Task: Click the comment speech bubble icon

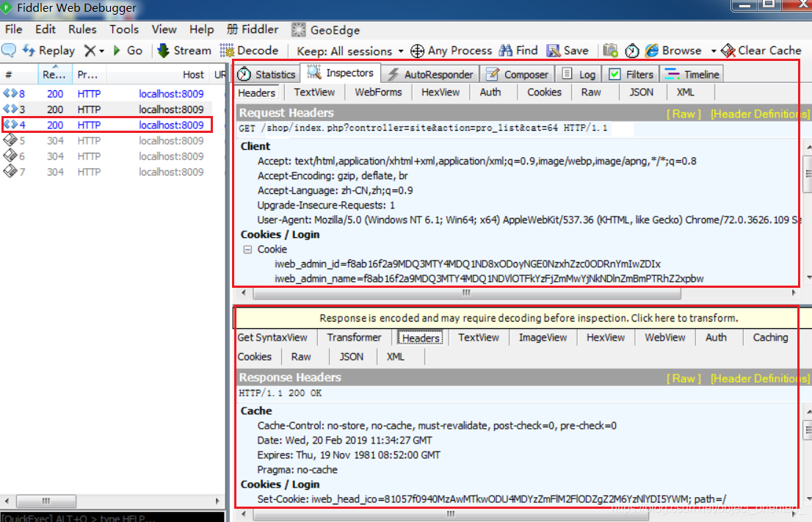Action: (9, 50)
